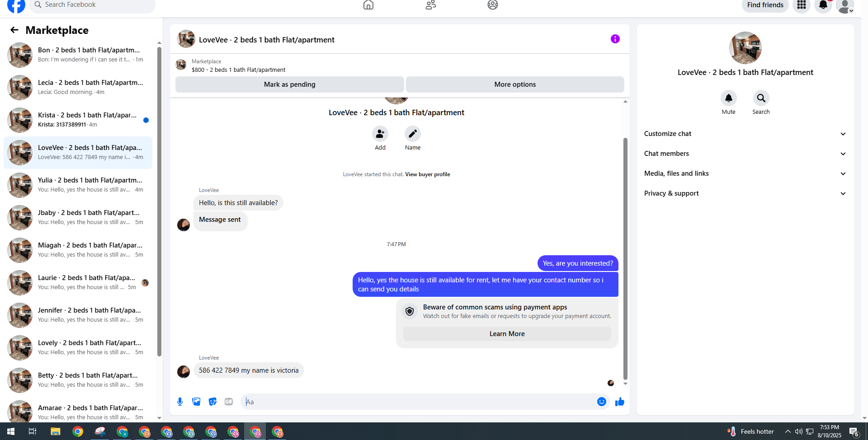The height and width of the screenshot is (440, 868).
Task: Expand Chat members section
Action: pos(745,154)
